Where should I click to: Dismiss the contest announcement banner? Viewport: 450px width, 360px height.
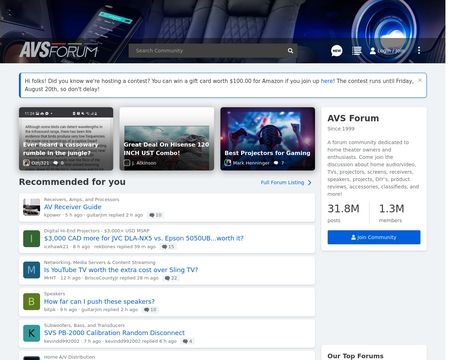click(420, 80)
